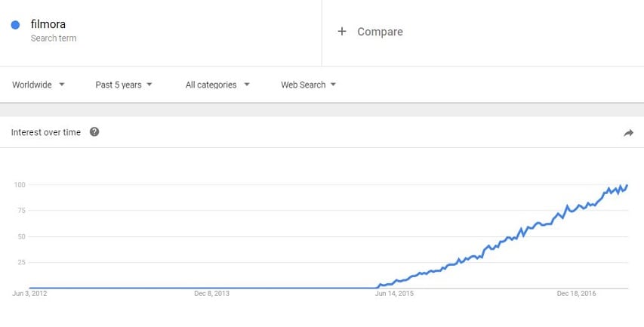The width and height of the screenshot is (644, 327).
Task: Click the plus icon next to Compare
Action: click(x=342, y=32)
